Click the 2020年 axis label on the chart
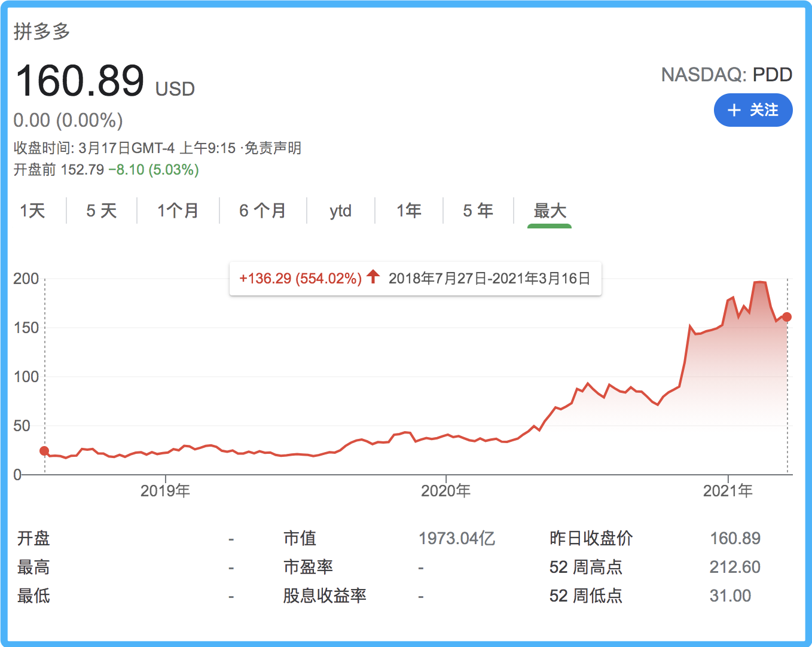The width and height of the screenshot is (812, 647). click(446, 490)
